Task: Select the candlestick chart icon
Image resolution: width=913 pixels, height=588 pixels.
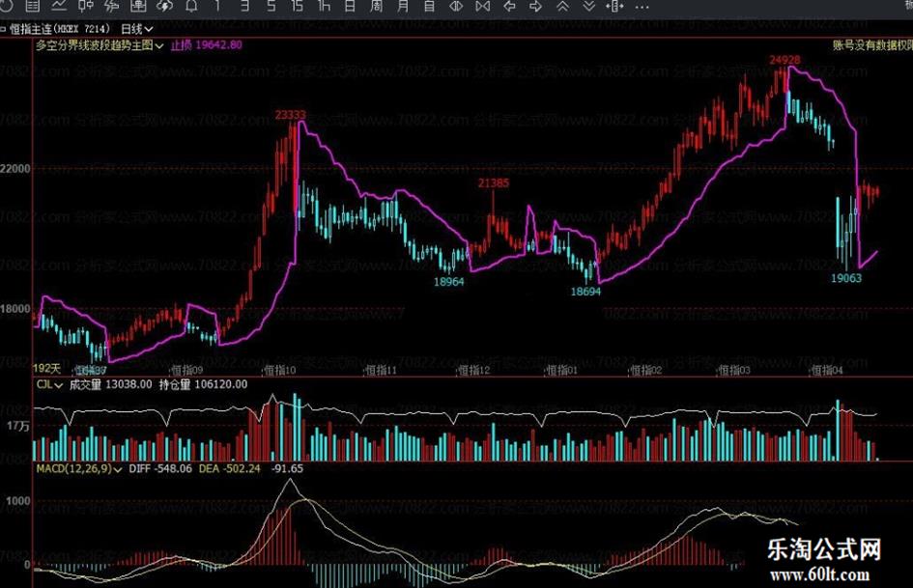Action: tap(86, 6)
